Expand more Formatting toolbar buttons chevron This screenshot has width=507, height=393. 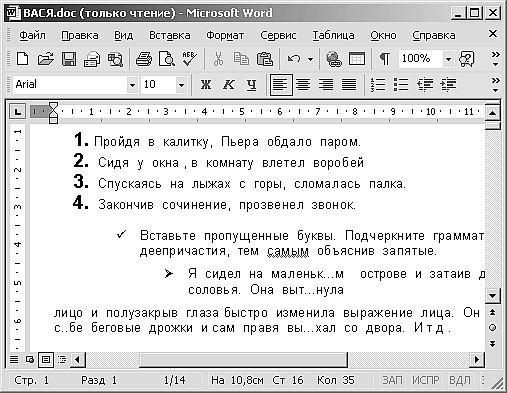[x=496, y=84]
